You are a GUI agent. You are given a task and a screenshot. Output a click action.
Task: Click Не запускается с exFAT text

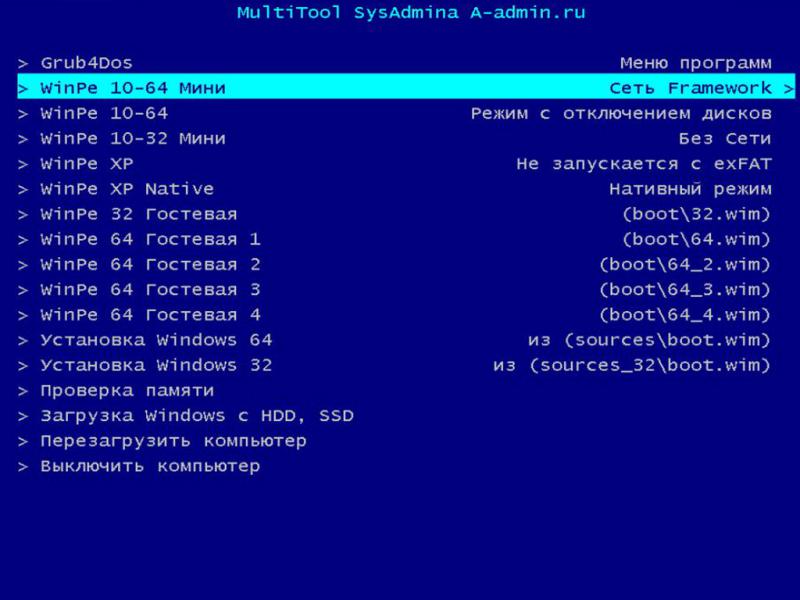[644, 164]
